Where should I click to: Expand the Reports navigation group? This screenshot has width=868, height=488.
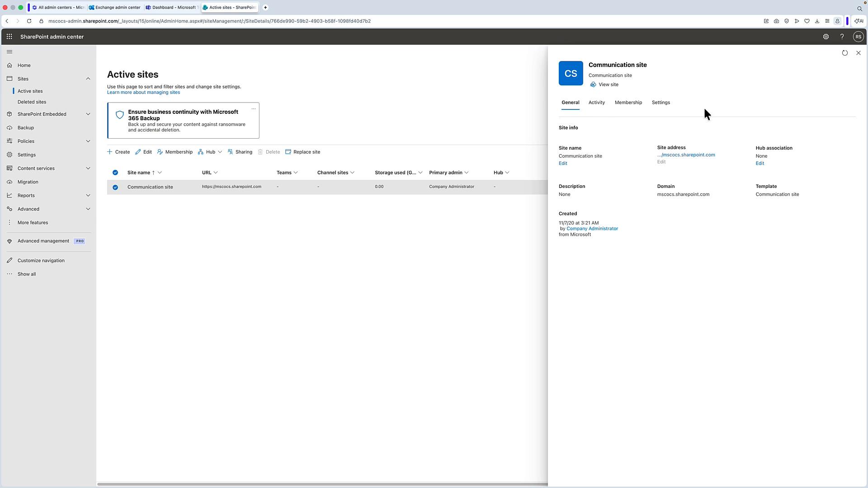[x=88, y=196]
